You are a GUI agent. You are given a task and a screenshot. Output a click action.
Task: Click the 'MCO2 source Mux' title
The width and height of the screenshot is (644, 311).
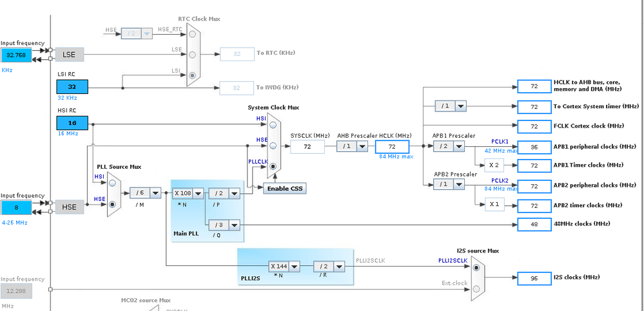[146, 300]
